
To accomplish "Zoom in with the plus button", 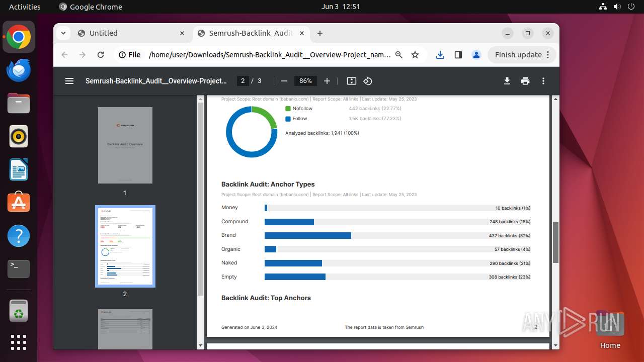I will (x=327, y=81).
